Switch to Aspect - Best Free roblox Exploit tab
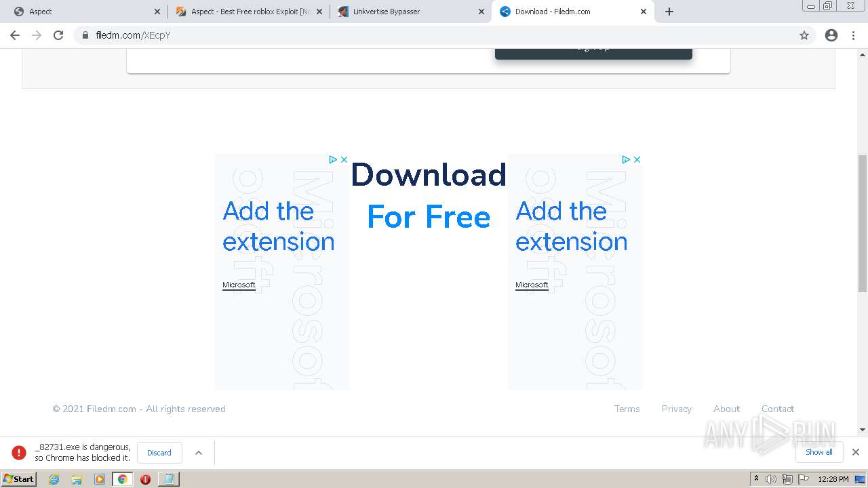Viewport: 868px width, 488px height. click(248, 12)
